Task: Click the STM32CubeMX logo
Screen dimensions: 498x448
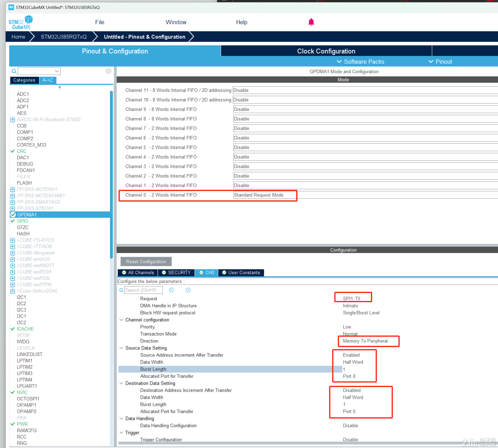Action: coord(21,22)
